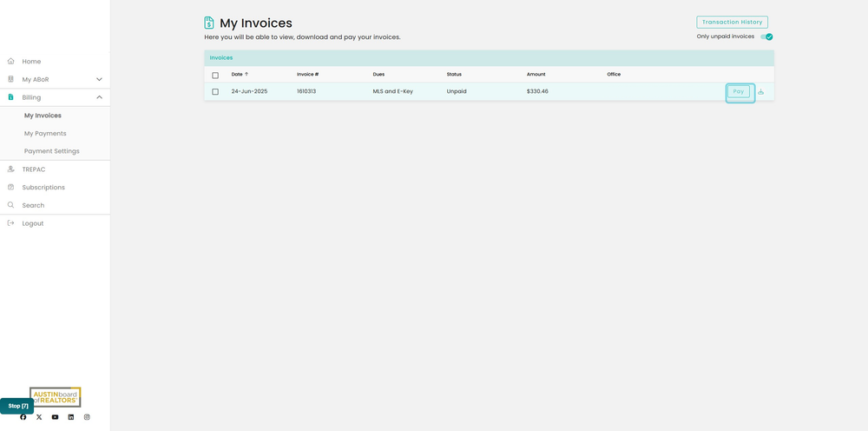Click the date 24-Jun-2025 cell
This screenshot has height=431, width=868.
tap(249, 91)
